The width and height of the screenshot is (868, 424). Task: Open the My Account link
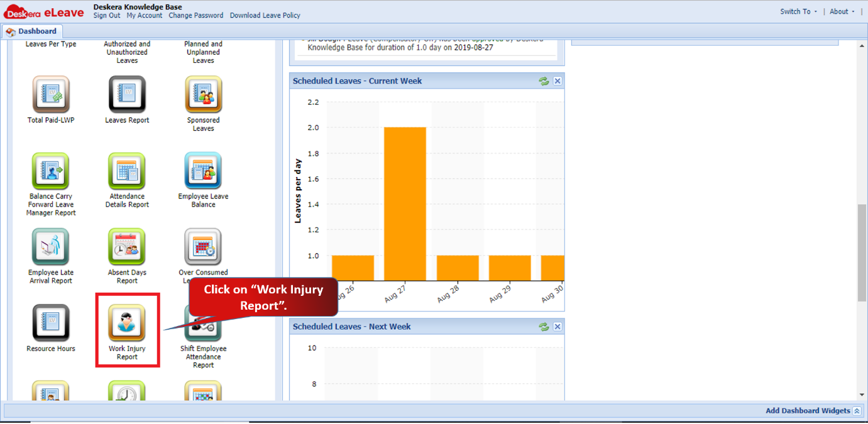click(x=145, y=16)
